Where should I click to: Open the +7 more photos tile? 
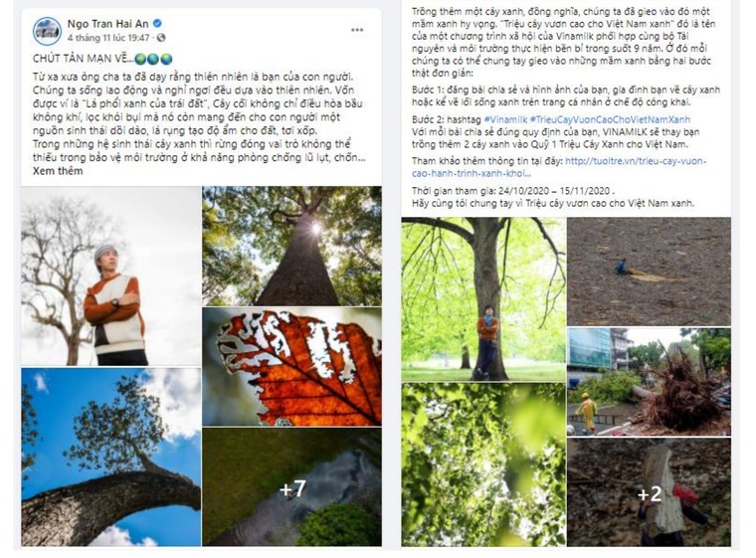(x=291, y=487)
